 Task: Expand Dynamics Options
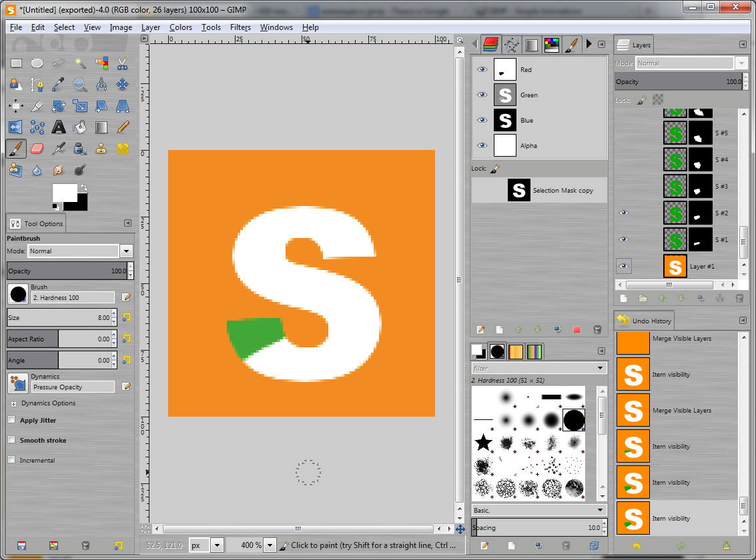13,403
